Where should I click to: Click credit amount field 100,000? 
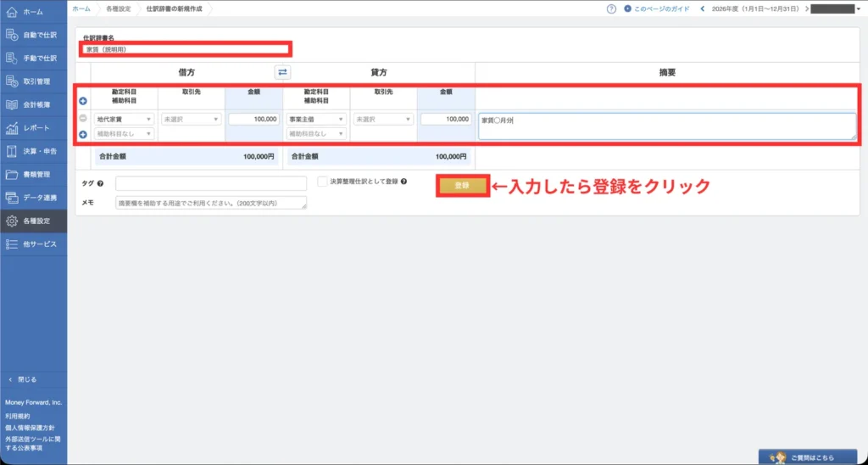coord(446,119)
